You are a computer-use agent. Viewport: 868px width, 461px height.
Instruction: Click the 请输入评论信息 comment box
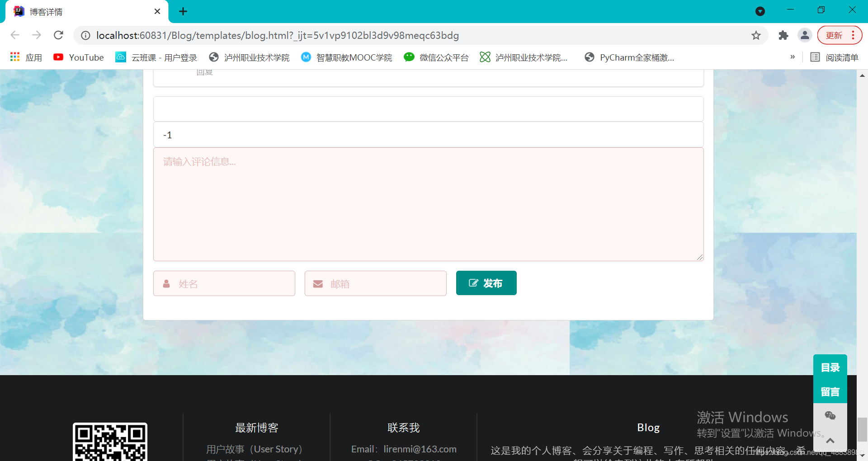428,204
